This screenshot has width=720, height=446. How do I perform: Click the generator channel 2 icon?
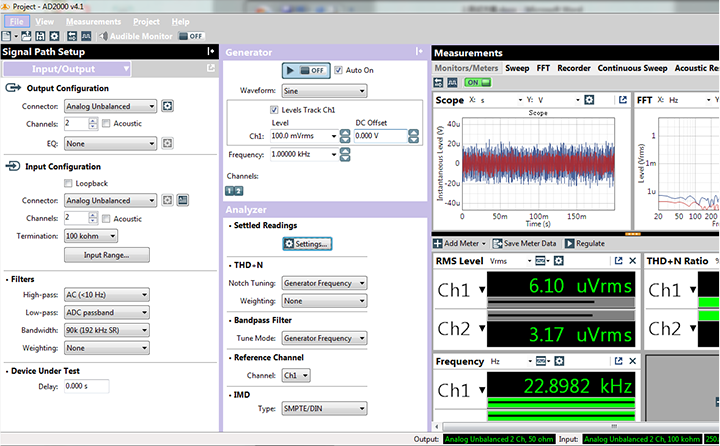pyautogui.click(x=239, y=191)
